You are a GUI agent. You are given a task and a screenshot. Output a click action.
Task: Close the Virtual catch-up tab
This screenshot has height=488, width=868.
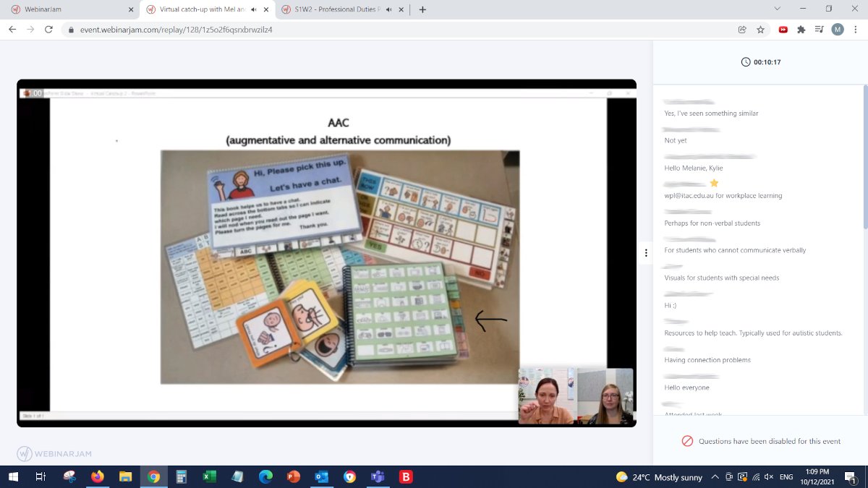(266, 9)
